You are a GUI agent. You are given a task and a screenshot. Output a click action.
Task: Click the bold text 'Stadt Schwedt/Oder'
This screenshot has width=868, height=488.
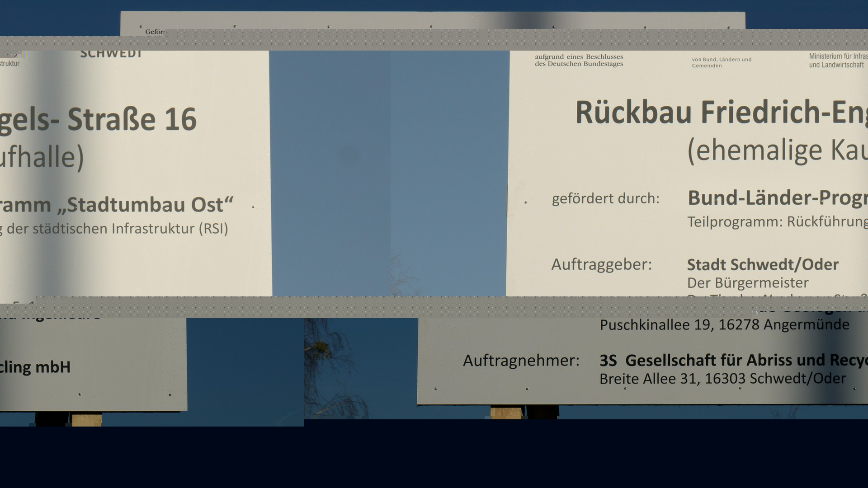(x=763, y=264)
